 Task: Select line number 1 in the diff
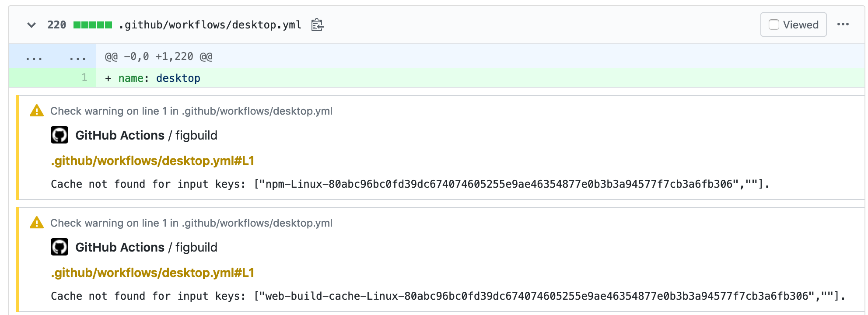tap(84, 77)
